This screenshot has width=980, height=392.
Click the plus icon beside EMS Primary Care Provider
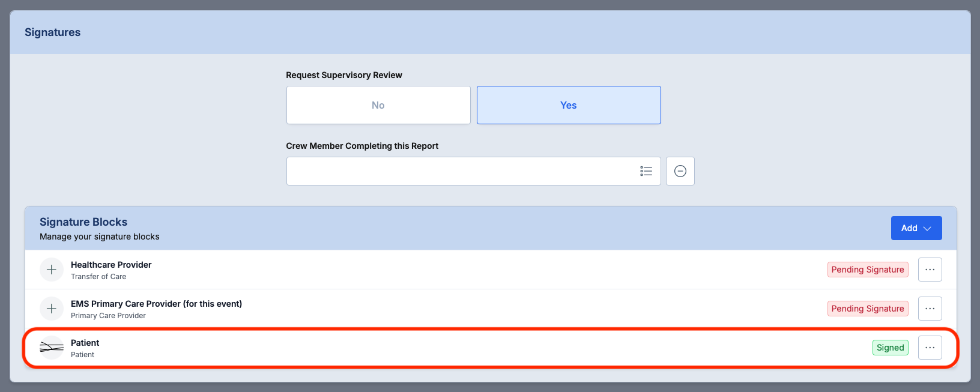pos(52,309)
